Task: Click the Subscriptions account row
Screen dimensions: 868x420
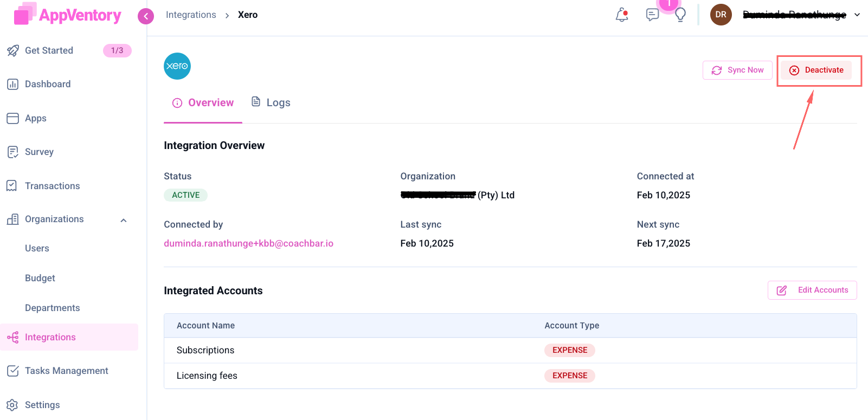Action: pyautogui.click(x=510, y=350)
